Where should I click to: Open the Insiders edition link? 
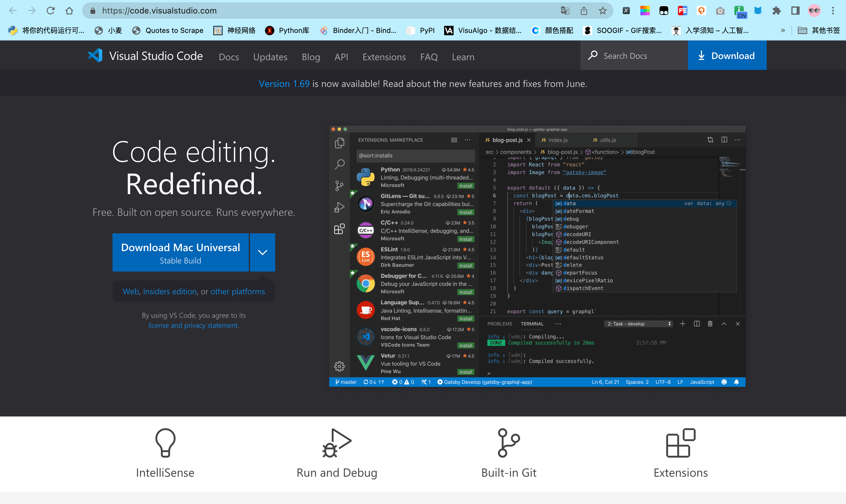[x=170, y=291]
